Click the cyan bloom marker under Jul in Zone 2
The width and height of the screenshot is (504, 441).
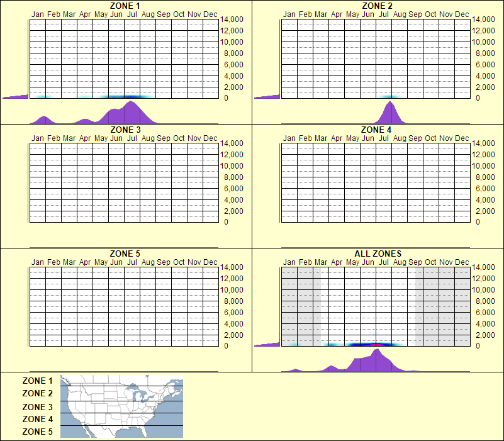coord(389,96)
